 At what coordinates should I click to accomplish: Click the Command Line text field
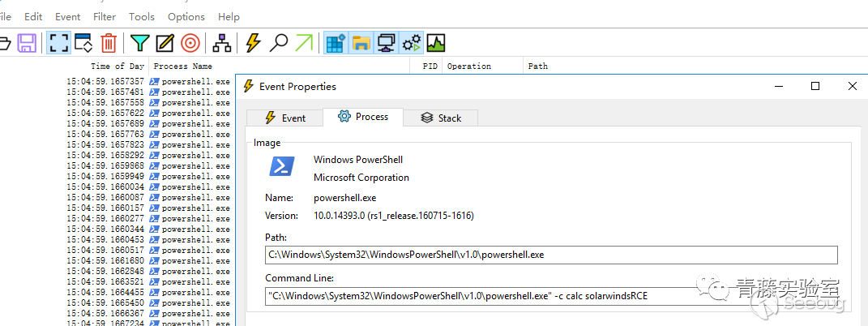click(551, 296)
